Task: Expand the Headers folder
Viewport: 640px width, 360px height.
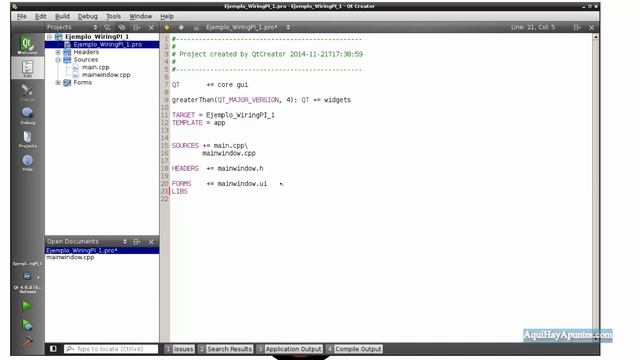Action: (x=58, y=52)
